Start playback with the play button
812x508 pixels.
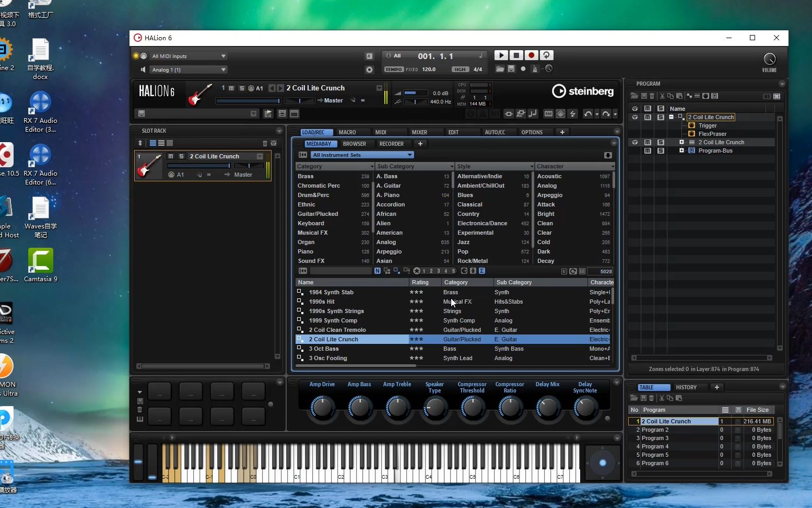point(501,55)
